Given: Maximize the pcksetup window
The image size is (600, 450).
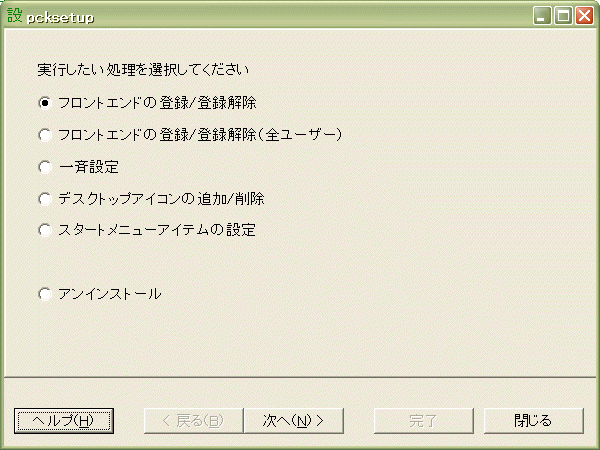Looking at the screenshot, I should (x=563, y=16).
